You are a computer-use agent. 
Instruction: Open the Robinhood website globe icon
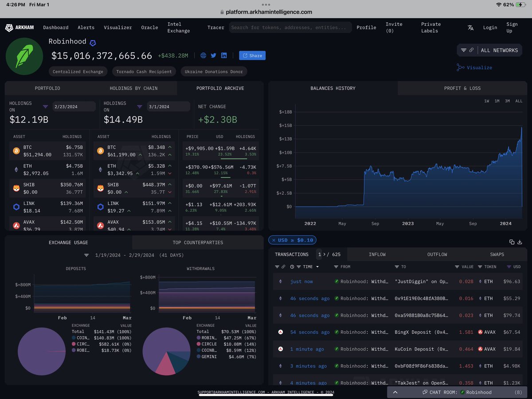pos(203,55)
